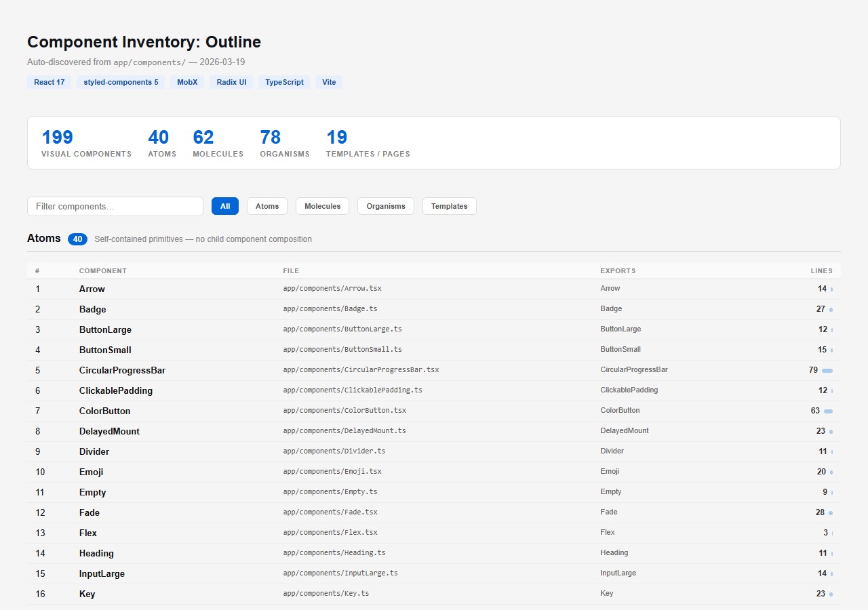Click file path app/components/Heading.ts

point(334,553)
